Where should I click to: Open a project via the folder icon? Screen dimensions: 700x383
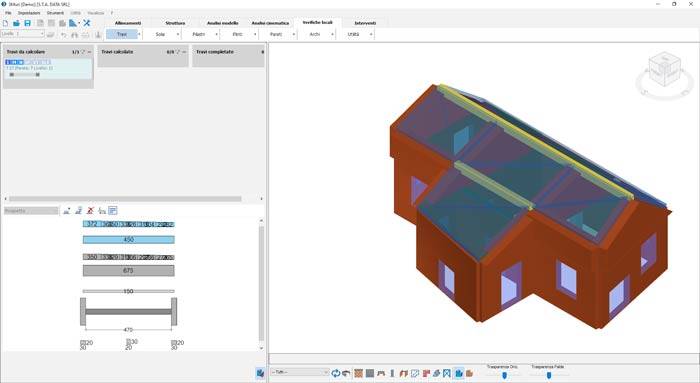click(x=17, y=23)
